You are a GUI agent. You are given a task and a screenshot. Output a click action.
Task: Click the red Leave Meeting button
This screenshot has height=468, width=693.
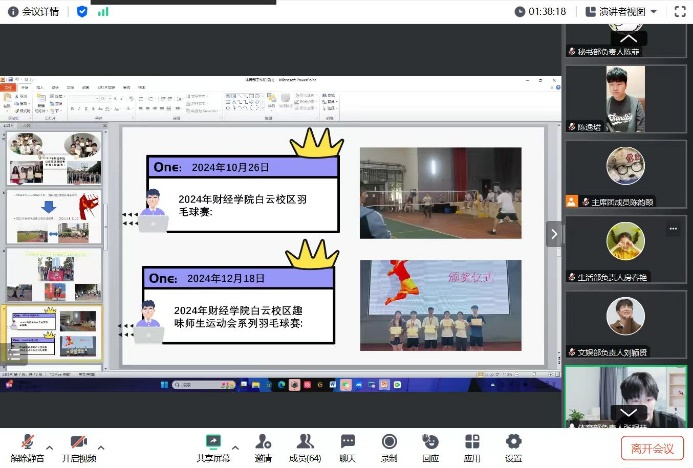pos(652,447)
